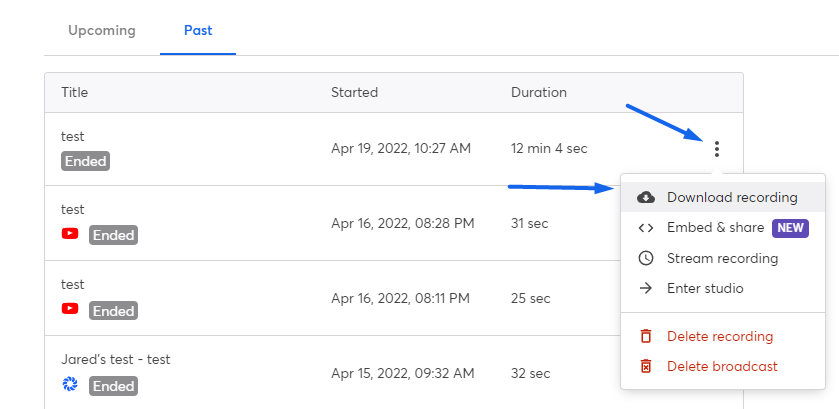
Task: Click the cloud download icon
Action: (646, 198)
